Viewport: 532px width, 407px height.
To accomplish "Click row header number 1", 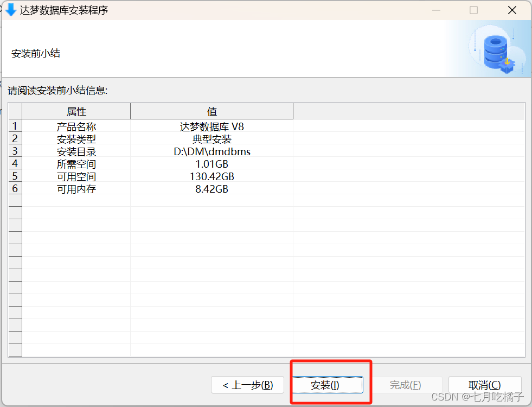I will (x=15, y=126).
